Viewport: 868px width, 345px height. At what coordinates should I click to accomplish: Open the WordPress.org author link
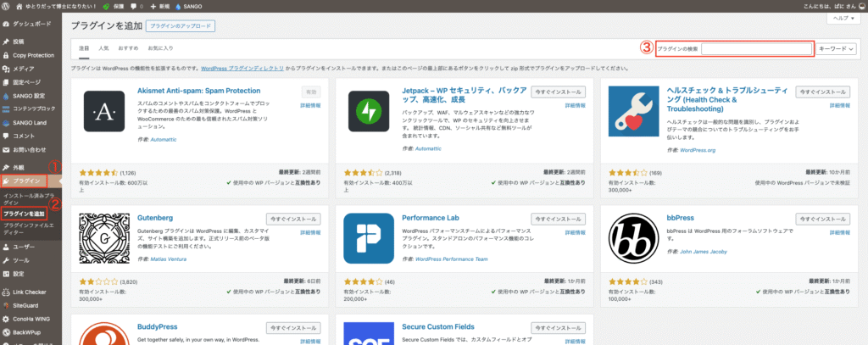[x=698, y=150]
